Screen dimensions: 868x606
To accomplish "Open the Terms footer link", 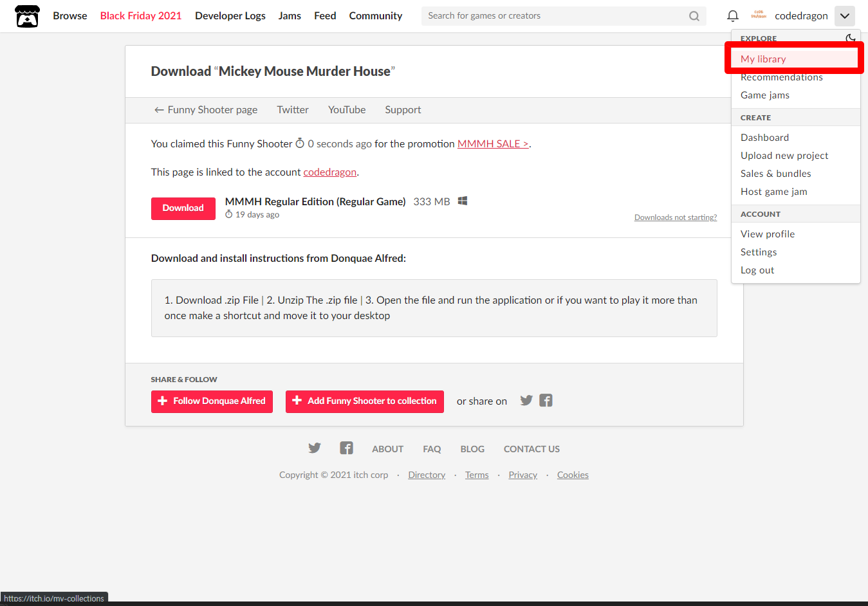I will [x=477, y=475].
